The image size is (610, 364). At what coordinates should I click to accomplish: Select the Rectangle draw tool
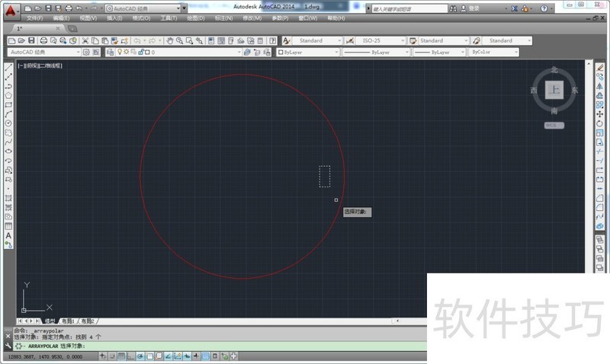coord(8,105)
